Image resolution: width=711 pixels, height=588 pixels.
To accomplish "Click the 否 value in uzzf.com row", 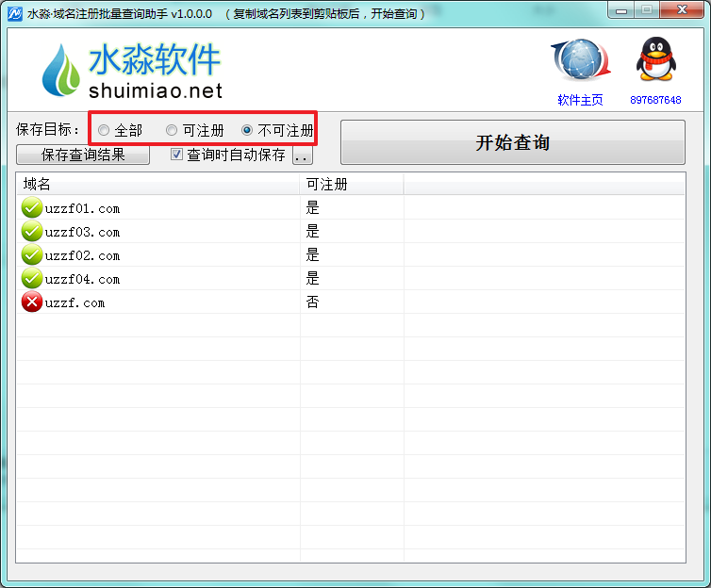I will [x=312, y=302].
